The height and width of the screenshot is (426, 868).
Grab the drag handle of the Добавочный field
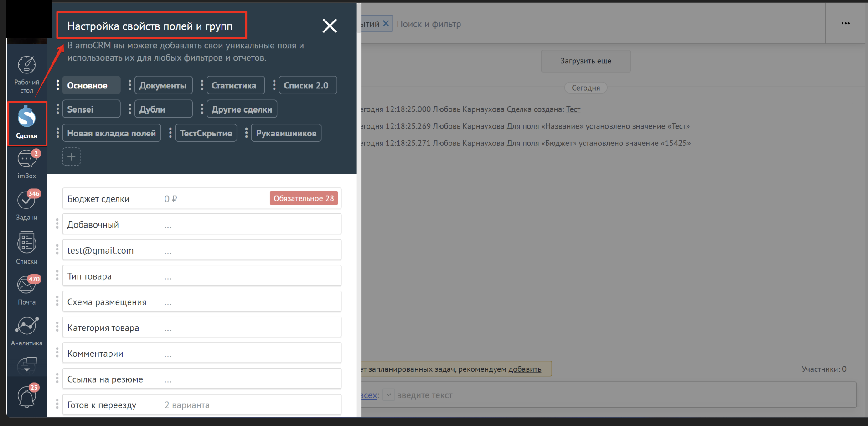(x=57, y=224)
